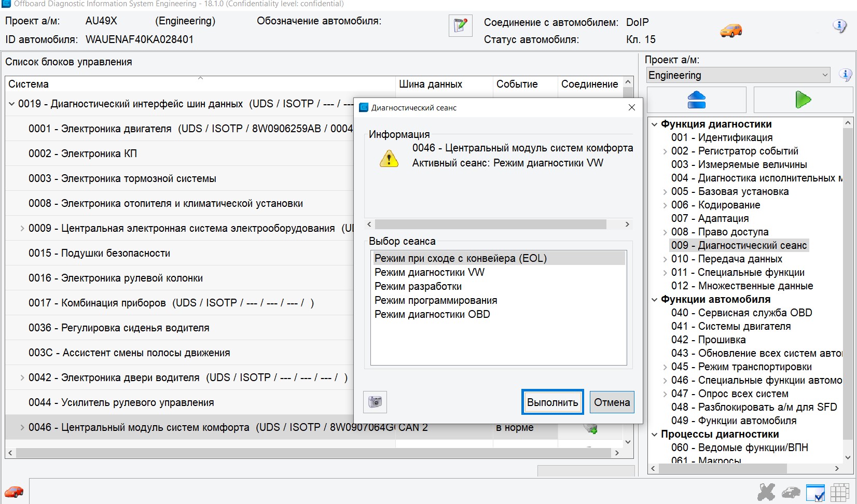The width and height of the screenshot is (857, 504).
Task: Click the red car icon at bottom left
Action: (x=14, y=491)
